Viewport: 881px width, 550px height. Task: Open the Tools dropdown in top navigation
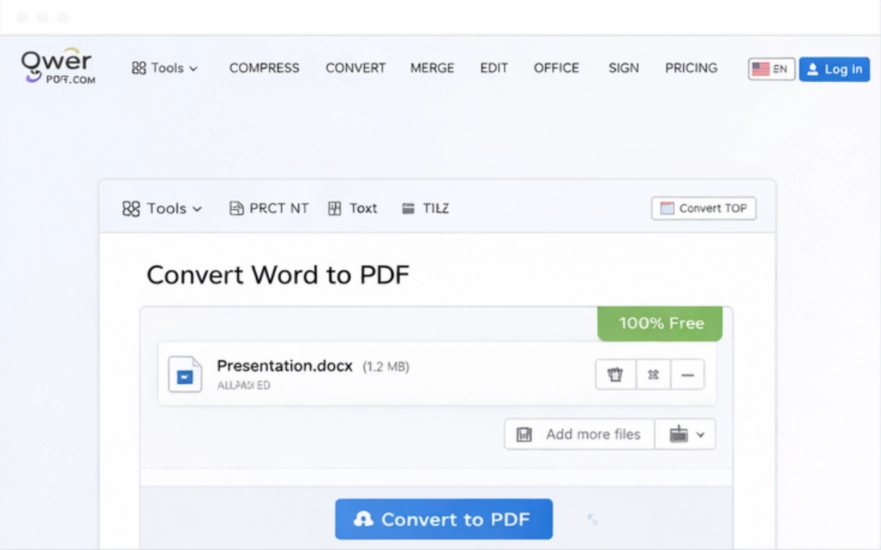[165, 68]
